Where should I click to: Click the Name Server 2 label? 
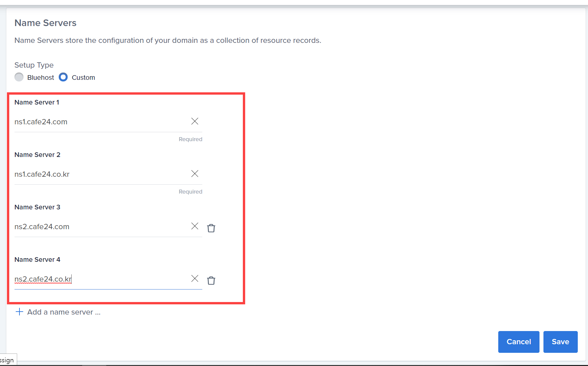point(37,155)
